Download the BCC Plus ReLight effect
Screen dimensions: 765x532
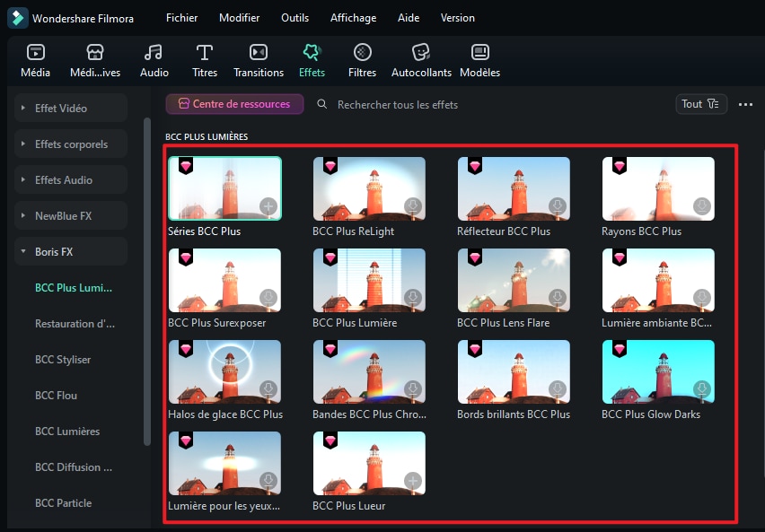pyautogui.click(x=413, y=206)
